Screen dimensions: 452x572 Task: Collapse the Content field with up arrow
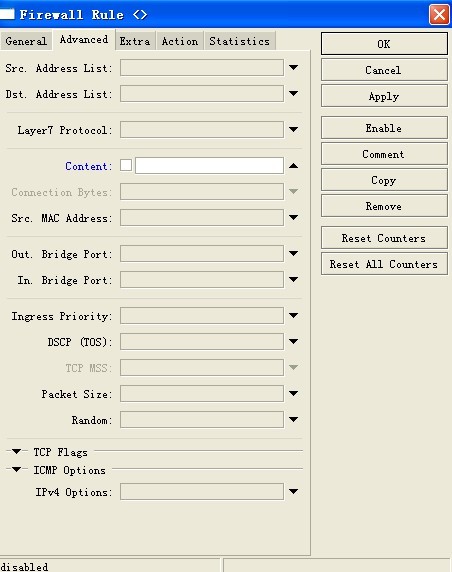point(293,166)
